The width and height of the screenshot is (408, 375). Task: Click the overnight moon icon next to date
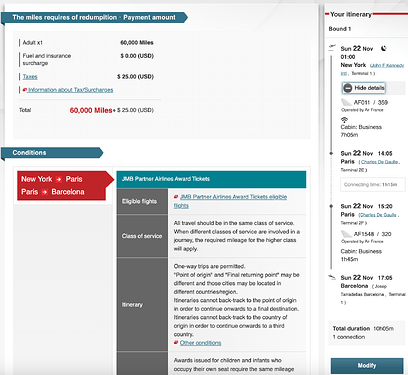pos(384,49)
